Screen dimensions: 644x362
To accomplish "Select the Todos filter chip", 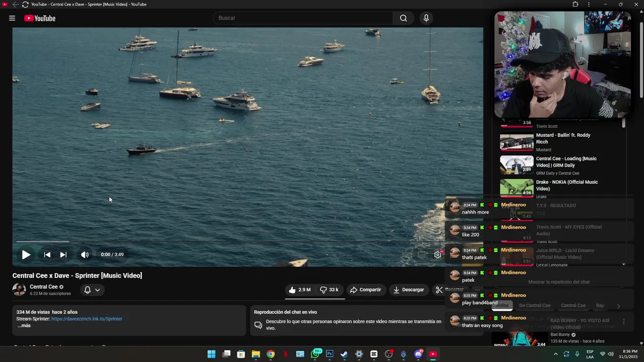I will coord(502,306).
